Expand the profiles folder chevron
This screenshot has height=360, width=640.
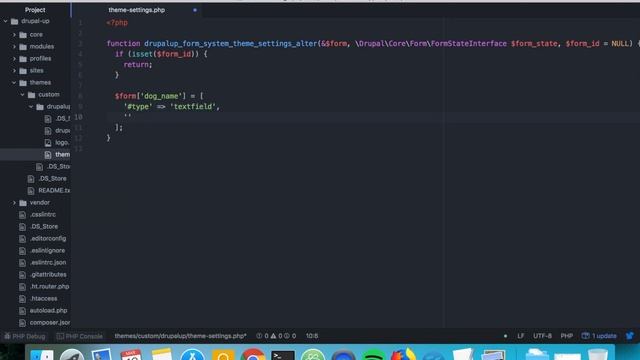click(14, 58)
